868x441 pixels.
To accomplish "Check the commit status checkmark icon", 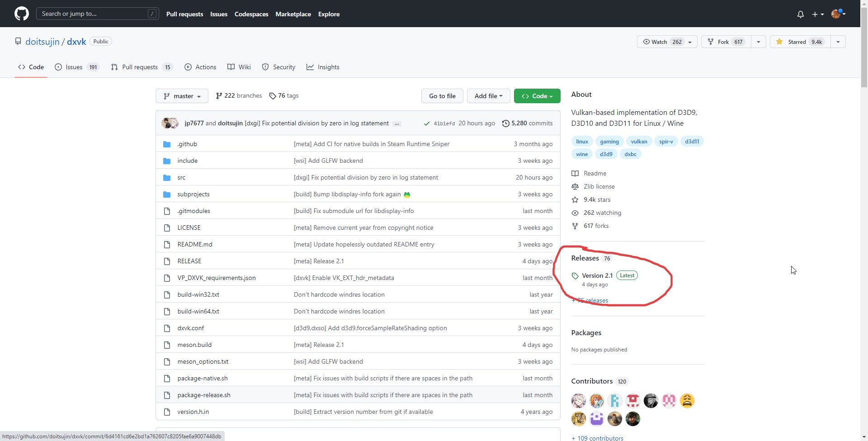I will [426, 123].
